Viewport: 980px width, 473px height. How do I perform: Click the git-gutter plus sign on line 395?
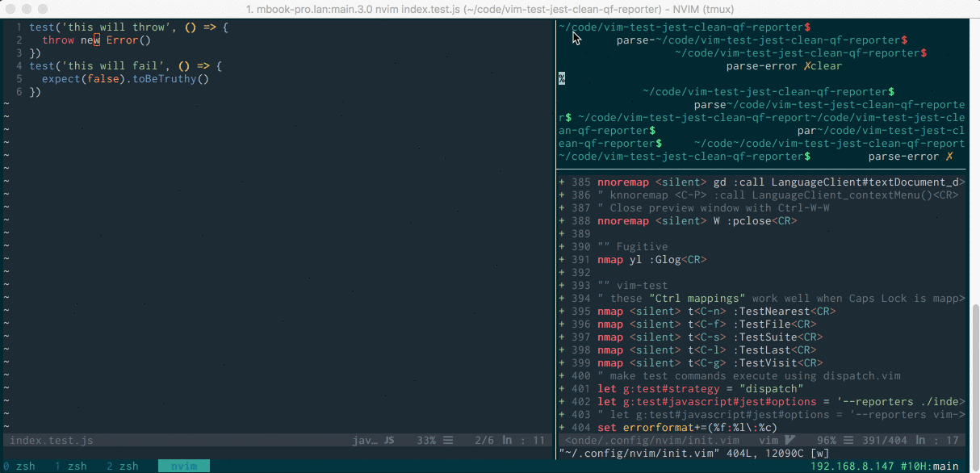point(562,312)
